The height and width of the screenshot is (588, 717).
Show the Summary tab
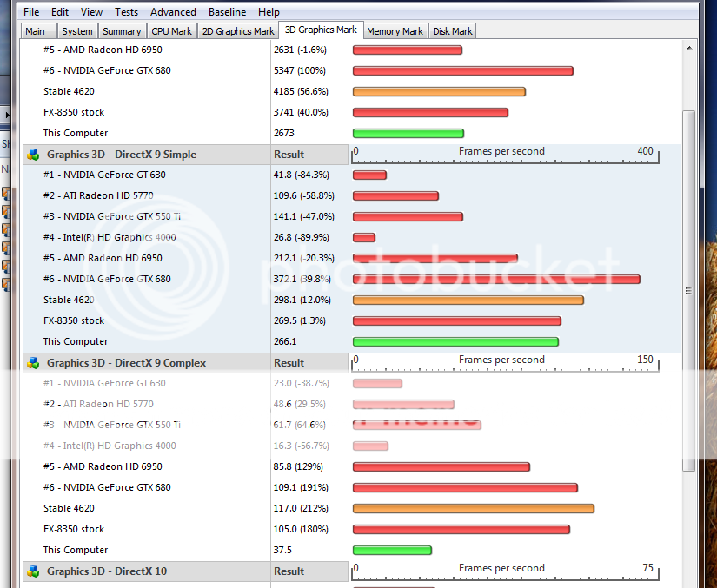[122, 31]
